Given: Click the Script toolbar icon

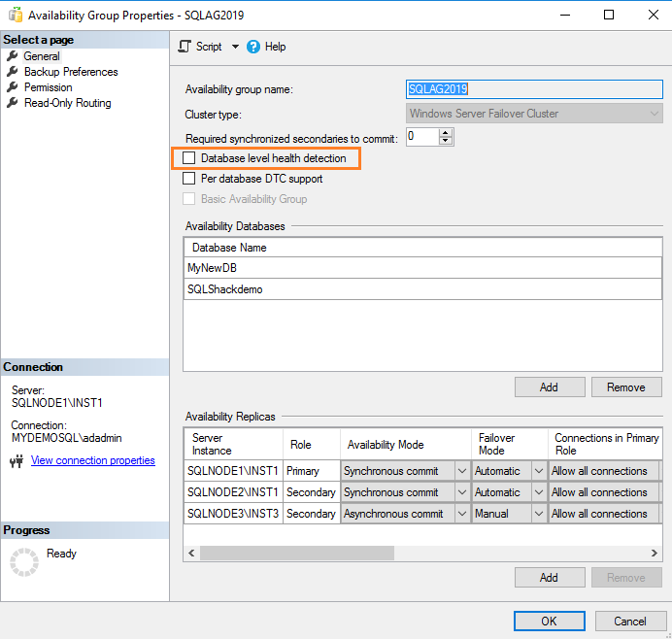Looking at the screenshot, I should (185, 47).
